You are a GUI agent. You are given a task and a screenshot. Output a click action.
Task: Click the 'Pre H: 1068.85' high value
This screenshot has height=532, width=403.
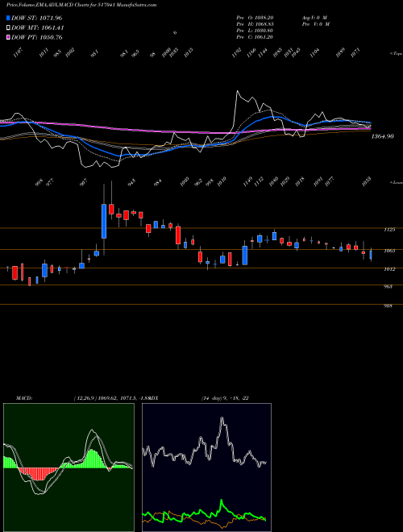click(x=255, y=24)
